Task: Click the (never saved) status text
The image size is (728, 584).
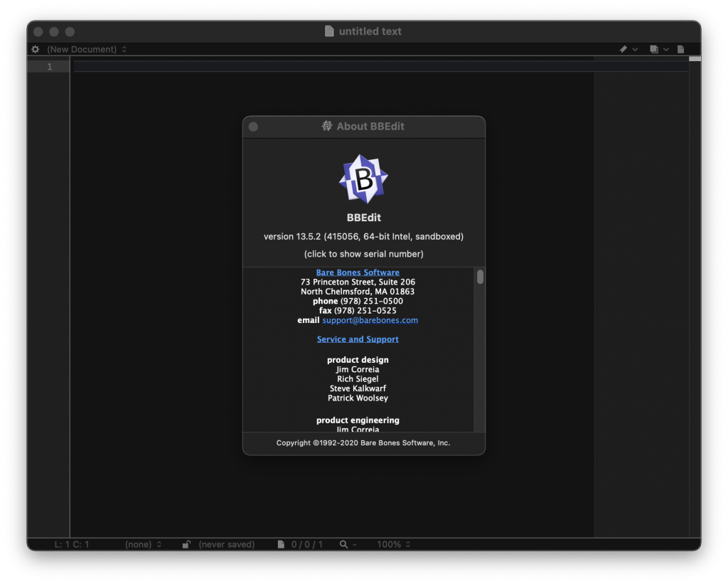Action: pos(227,544)
